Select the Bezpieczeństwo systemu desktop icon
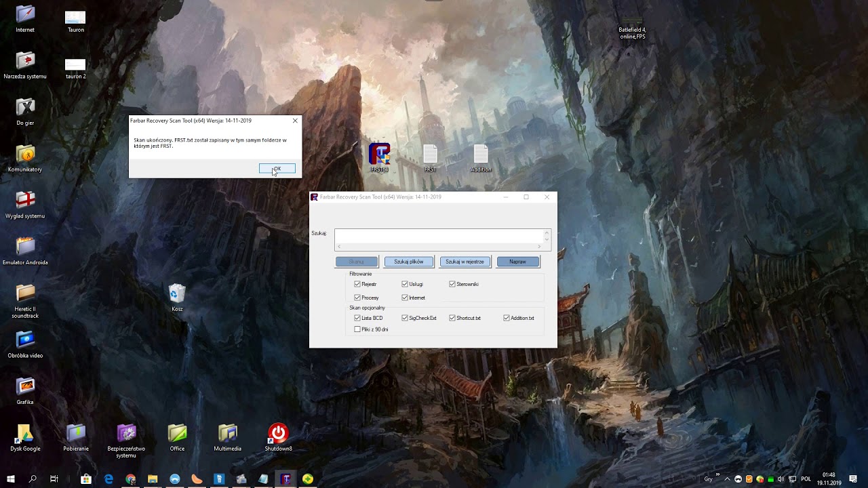 126,441
